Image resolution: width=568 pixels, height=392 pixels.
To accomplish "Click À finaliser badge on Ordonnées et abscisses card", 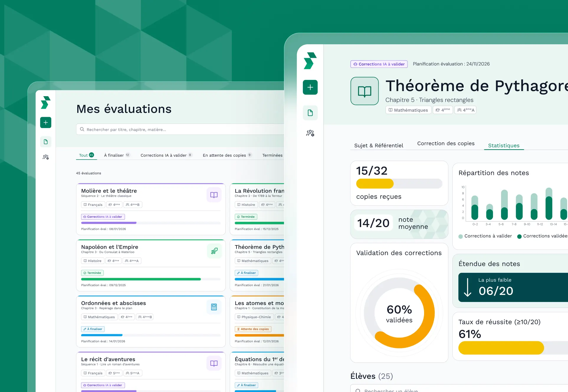I will click(x=93, y=329).
